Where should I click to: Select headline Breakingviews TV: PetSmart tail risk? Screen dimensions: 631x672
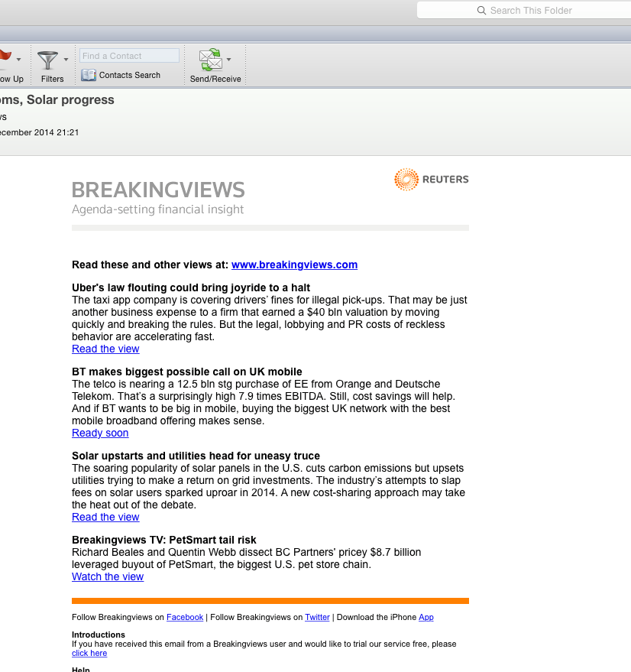164,540
